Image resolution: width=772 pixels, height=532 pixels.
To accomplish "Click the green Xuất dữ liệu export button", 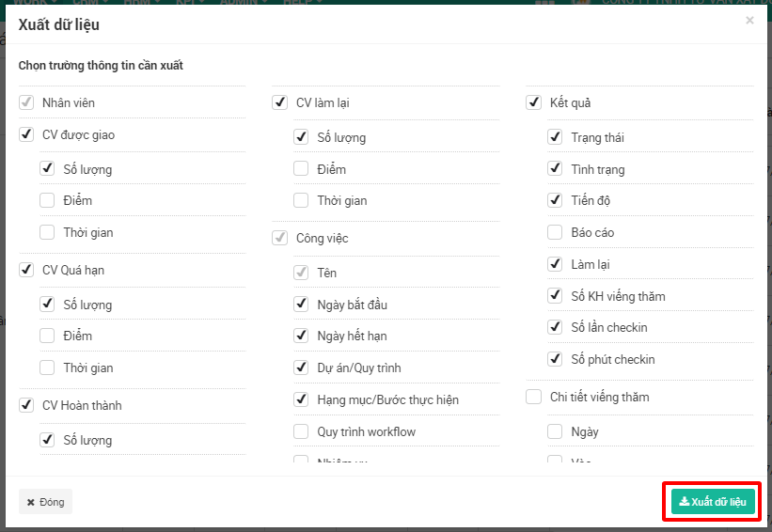I will click(713, 502).
